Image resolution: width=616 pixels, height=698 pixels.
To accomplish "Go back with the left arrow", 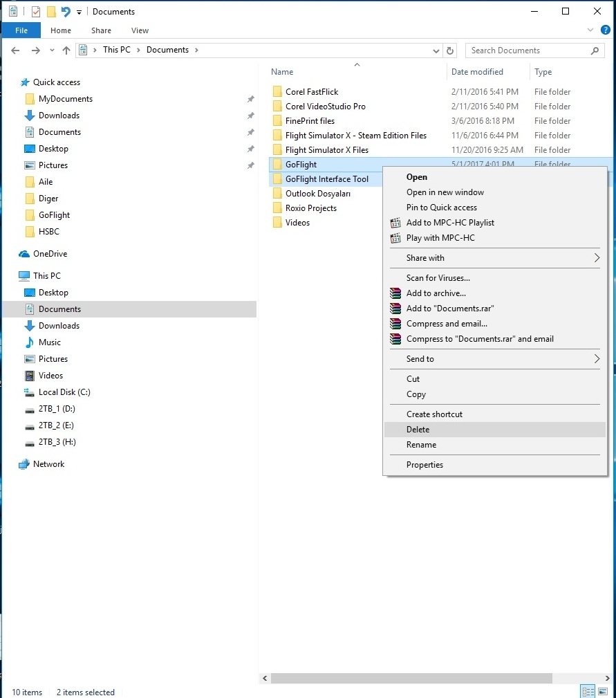I will [x=16, y=50].
